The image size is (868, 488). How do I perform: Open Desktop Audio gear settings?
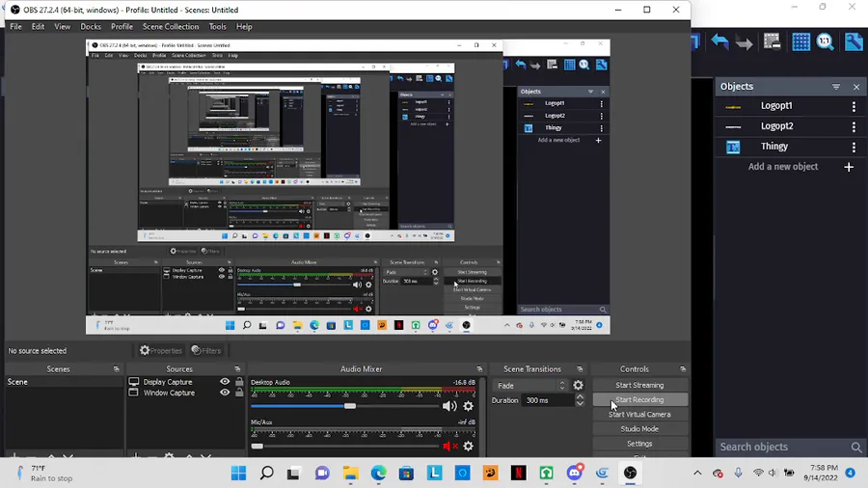tap(469, 406)
